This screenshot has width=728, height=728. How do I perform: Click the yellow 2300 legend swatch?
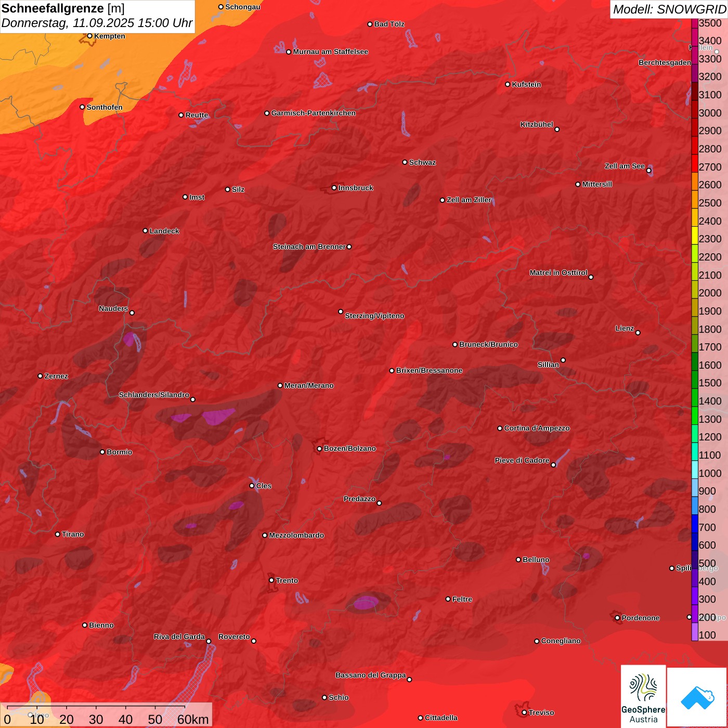click(x=695, y=236)
